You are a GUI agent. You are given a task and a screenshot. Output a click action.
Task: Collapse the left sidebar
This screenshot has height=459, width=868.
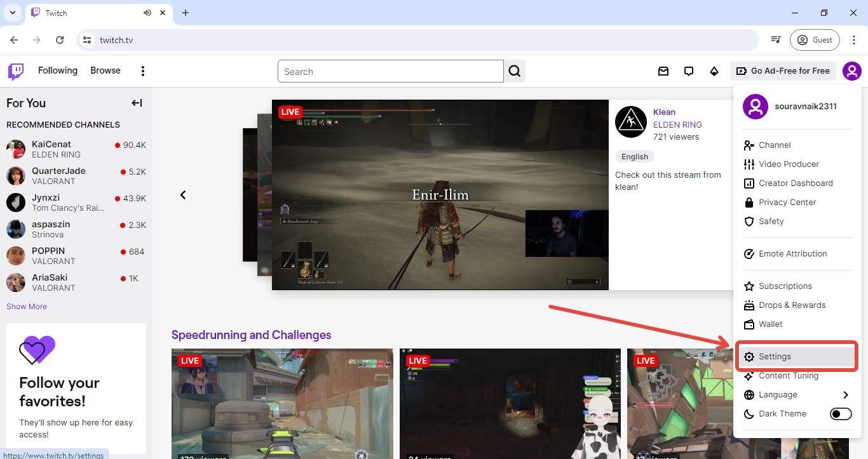point(137,103)
